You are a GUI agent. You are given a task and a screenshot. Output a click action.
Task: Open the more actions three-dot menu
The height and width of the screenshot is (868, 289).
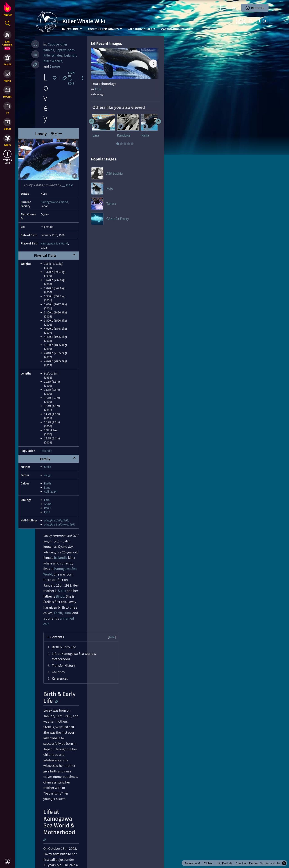point(82,78)
